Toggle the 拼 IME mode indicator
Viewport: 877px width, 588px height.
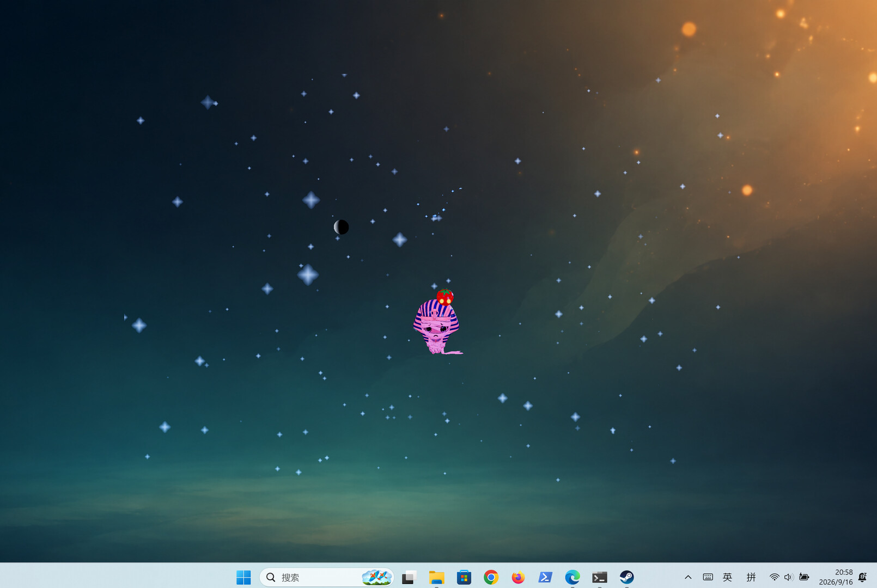tap(751, 577)
